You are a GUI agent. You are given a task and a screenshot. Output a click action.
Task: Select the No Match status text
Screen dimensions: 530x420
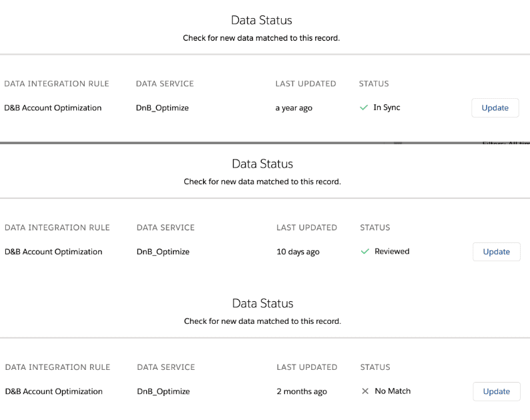(392, 391)
